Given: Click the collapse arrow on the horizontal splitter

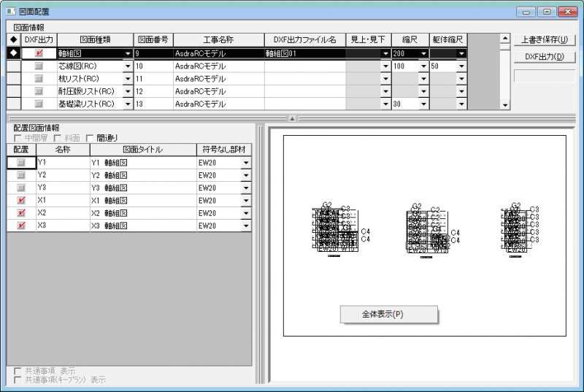Looking at the screenshot, I should pyautogui.click(x=291, y=118).
